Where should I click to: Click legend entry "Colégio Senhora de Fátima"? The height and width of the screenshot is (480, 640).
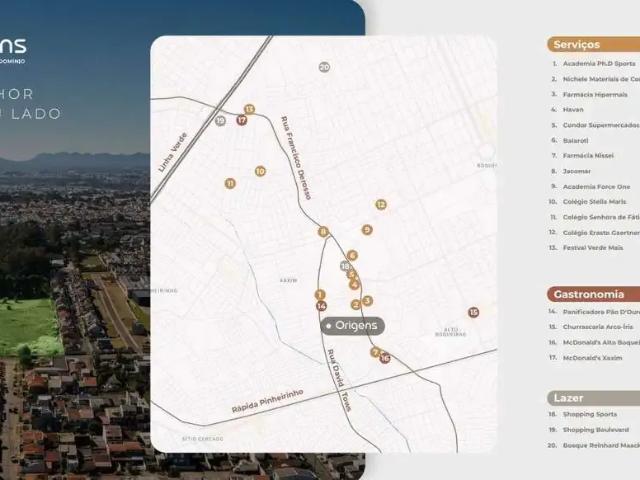coord(601,217)
